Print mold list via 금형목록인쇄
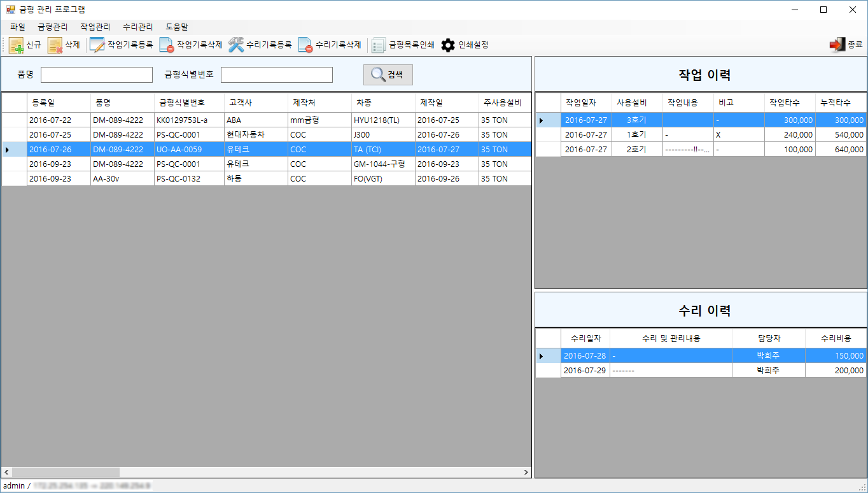This screenshot has width=868, height=493. pyautogui.click(x=403, y=45)
